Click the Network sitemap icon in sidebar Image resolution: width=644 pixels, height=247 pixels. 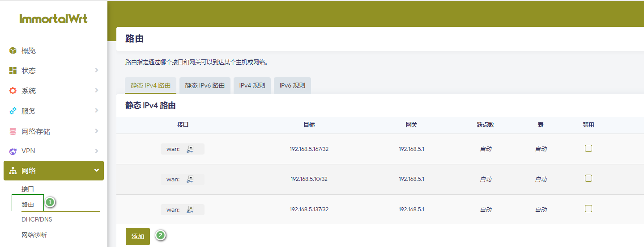[13, 171]
